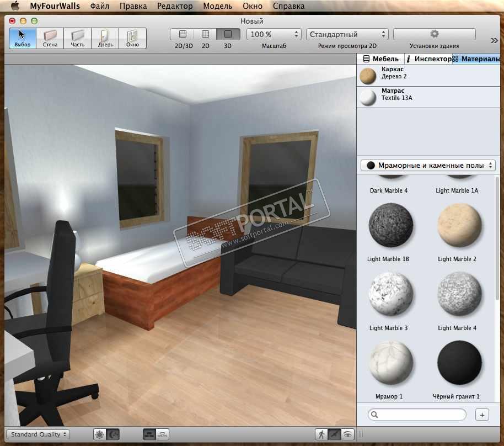The height and width of the screenshot is (446, 504).
Task: Open the Мебель tab
Action: 380,59
